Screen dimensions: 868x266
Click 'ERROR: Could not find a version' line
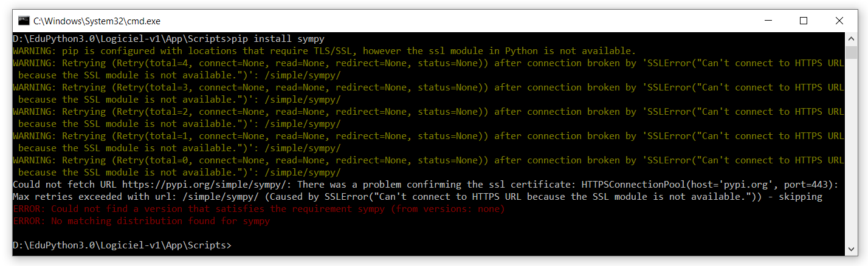[x=259, y=209]
